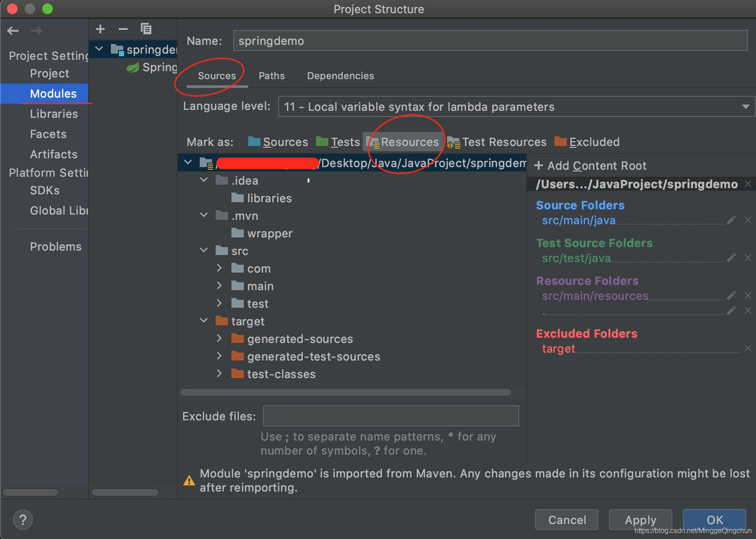Screen dimensions: 756x539
Task: Edit src/test/java folder properties
Action: click(x=731, y=258)
